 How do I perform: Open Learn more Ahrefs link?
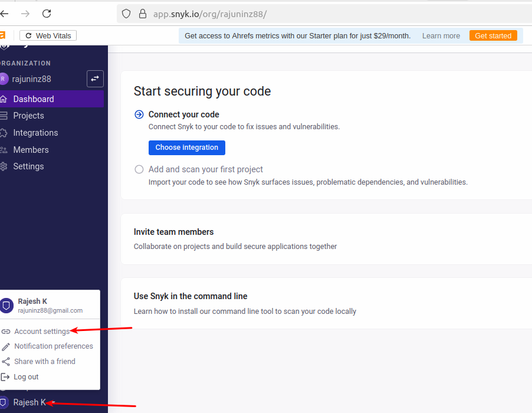pos(441,36)
